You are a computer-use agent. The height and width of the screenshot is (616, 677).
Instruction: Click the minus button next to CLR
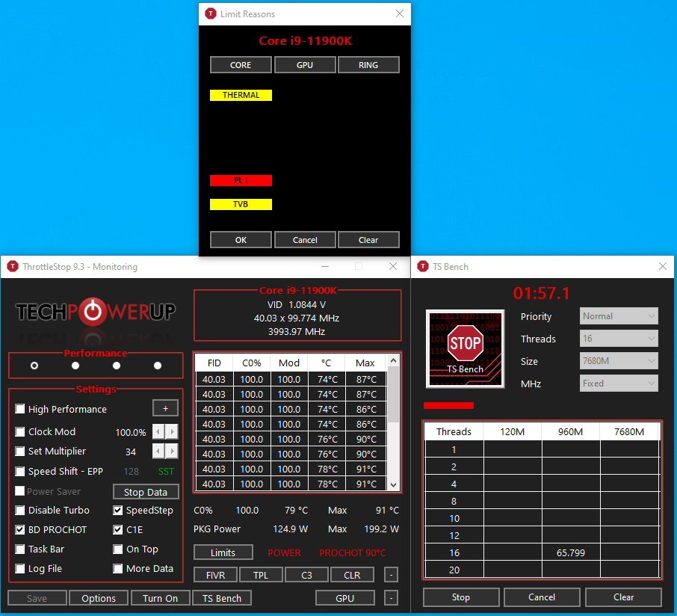point(391,575)
